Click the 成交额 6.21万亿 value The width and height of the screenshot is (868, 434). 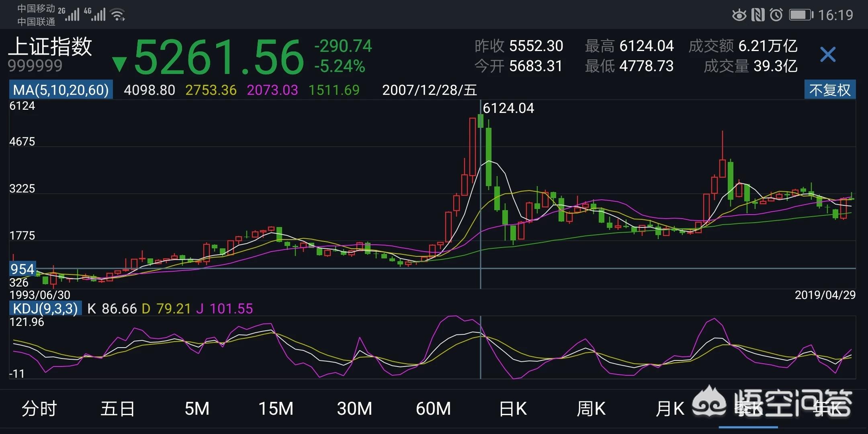(x=768, y=46)
